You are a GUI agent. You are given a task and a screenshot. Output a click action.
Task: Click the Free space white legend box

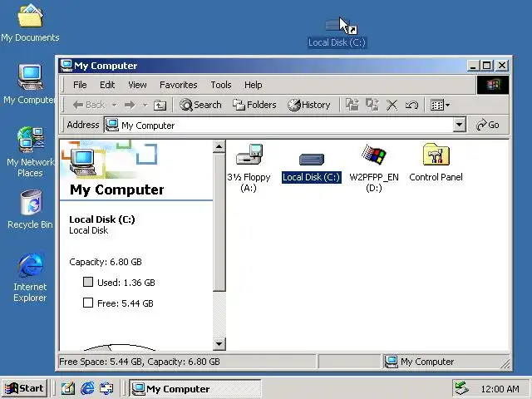[88, 303]
